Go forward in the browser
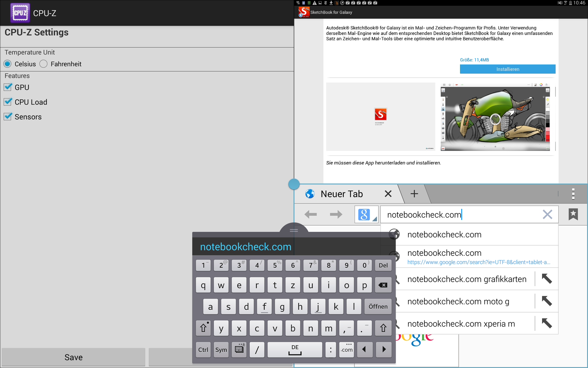588x368 pixels. click(x=336, y=214)
